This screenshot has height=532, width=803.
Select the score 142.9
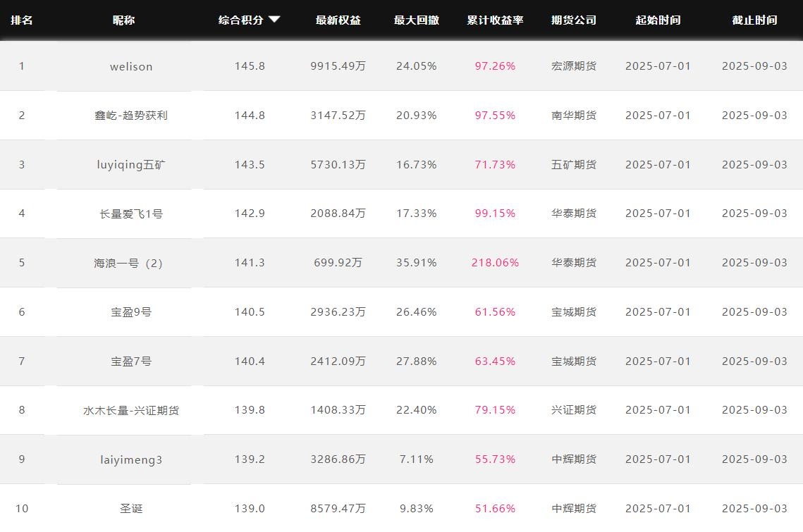click(x=250, y=213)
